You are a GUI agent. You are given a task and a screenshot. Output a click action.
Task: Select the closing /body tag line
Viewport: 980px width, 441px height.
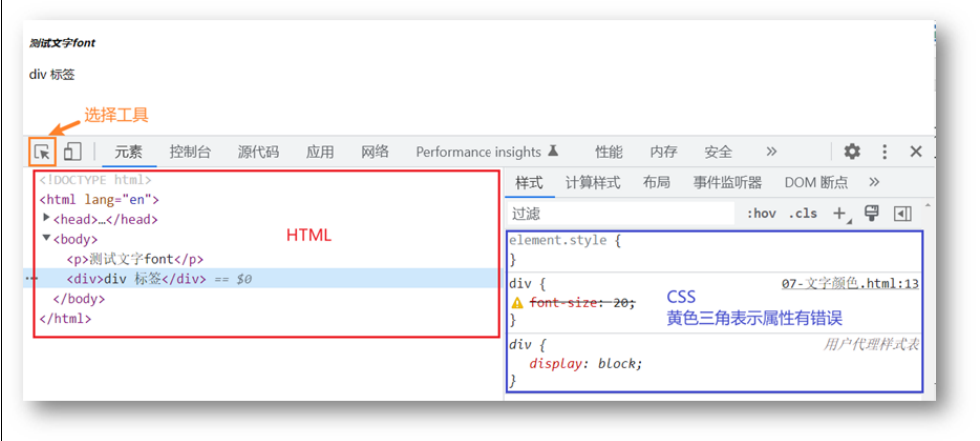click(x=79, y=298)
